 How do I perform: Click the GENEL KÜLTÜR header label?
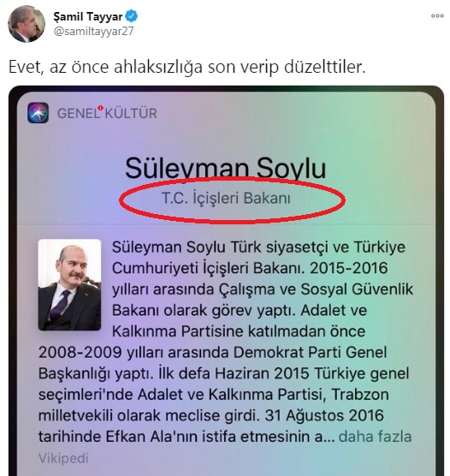(x=107, y=113)
